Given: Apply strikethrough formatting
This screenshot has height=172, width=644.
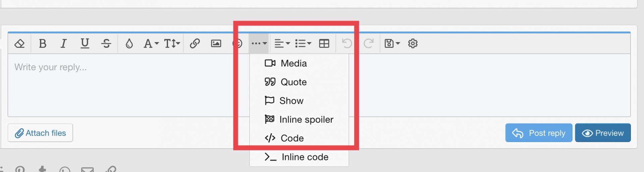Looking at the screenshot, I should tap(106, 44).
